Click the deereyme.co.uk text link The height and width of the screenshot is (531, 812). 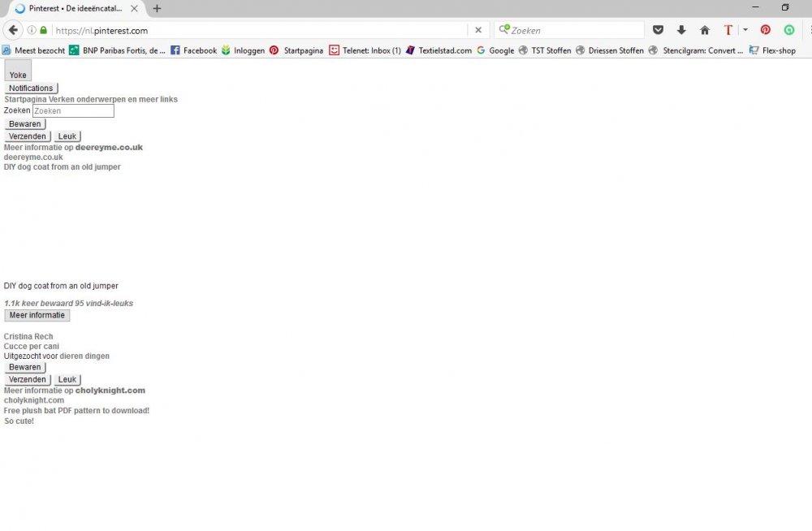click(33, 157)
